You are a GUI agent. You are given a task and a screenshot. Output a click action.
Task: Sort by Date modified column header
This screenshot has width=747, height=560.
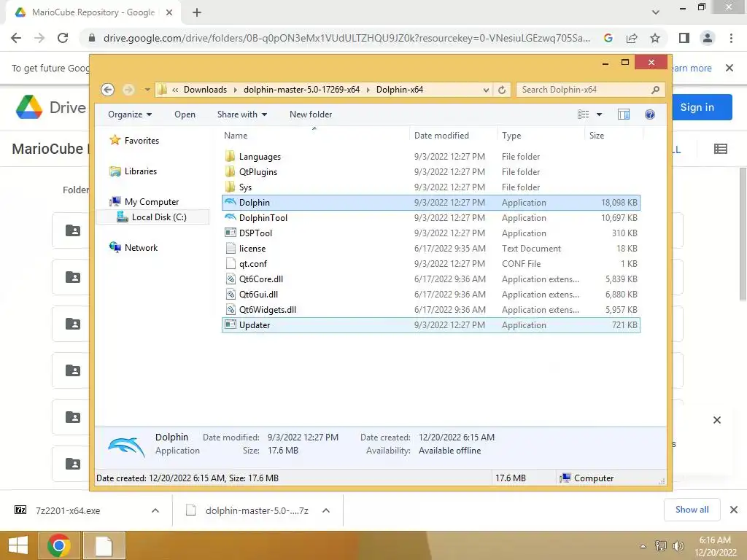453,135
